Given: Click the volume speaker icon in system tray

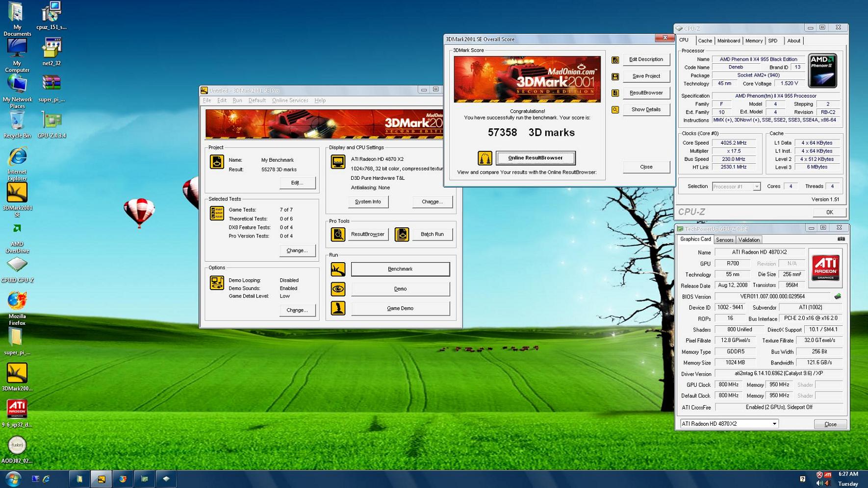Looking at the screenshot, I should [x=819, y=483].
